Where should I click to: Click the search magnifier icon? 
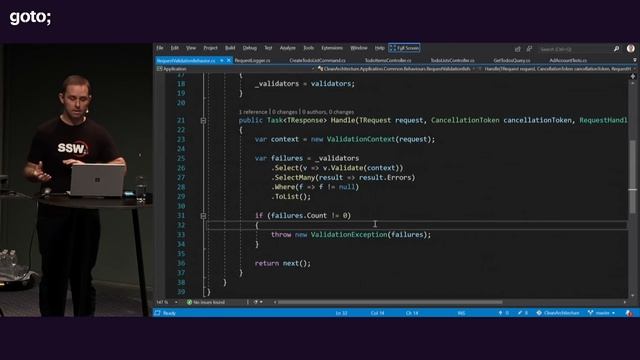point(616,49)
